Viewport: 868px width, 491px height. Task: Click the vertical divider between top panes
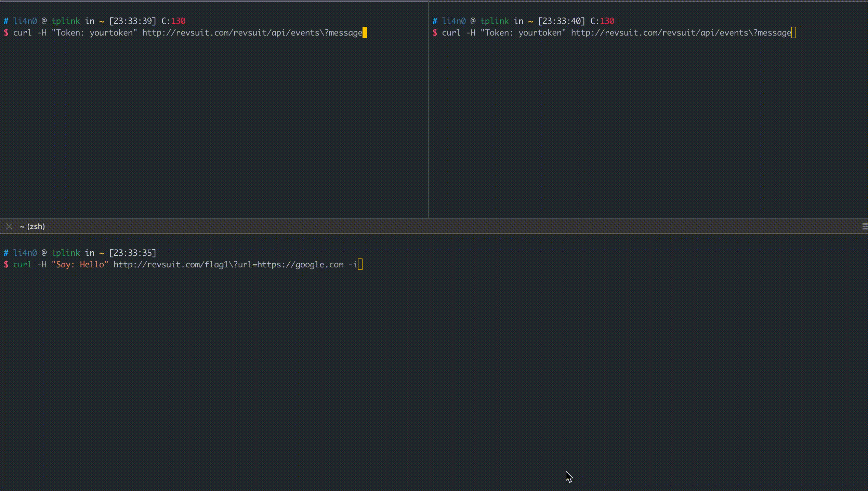click(x=429, y=109)
